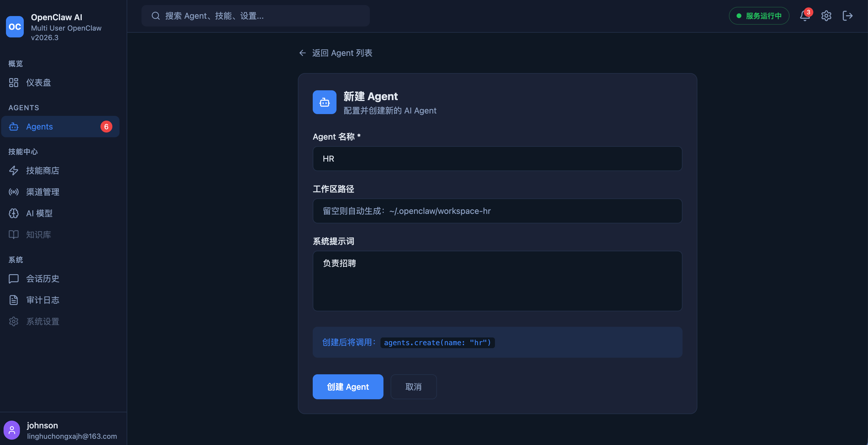Click the Agent 名称 input containing HR
The image size is (868, 445).
pos(497,159)
